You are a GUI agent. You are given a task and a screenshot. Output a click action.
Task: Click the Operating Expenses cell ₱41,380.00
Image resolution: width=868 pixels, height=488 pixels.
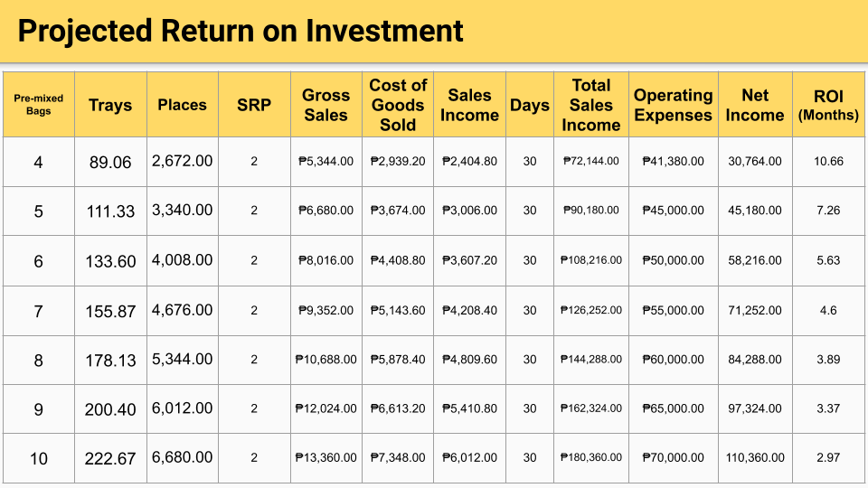[673, 162]
